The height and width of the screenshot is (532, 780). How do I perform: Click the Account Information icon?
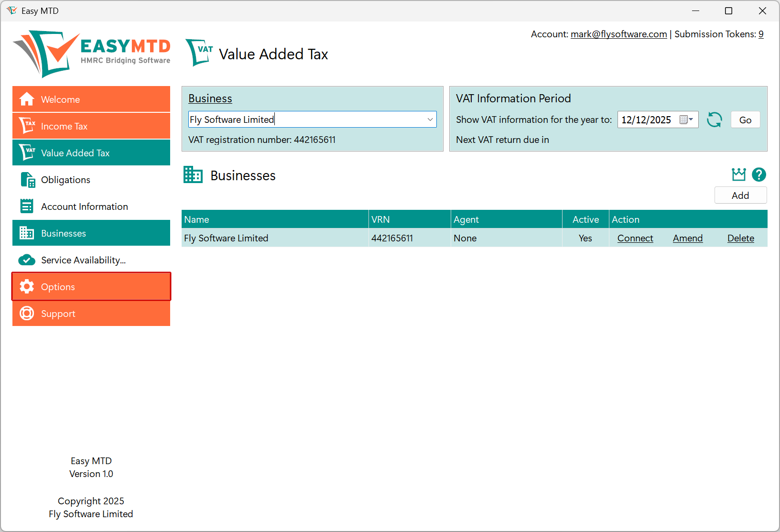27,206
